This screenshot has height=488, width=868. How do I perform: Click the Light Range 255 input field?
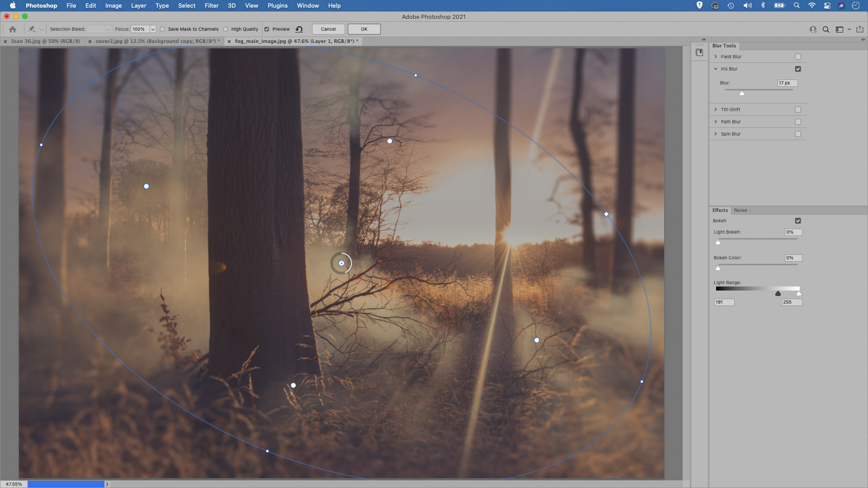coord(792,302)
